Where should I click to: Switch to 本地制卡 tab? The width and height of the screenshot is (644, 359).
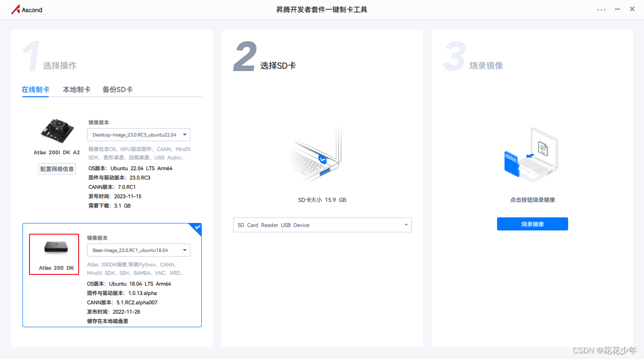click(x=77, y=89)
